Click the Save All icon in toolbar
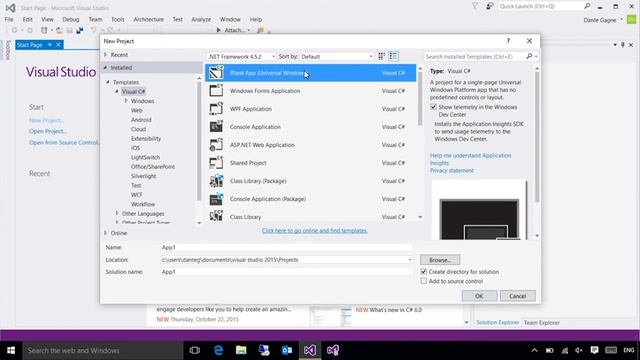 [80, 30]
